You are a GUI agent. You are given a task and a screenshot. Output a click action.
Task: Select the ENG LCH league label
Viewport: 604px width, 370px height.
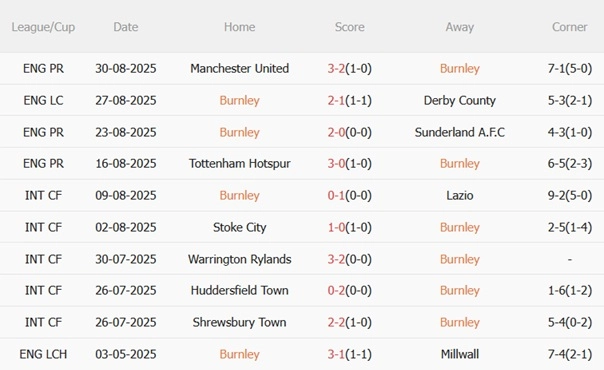coord(43,354)
